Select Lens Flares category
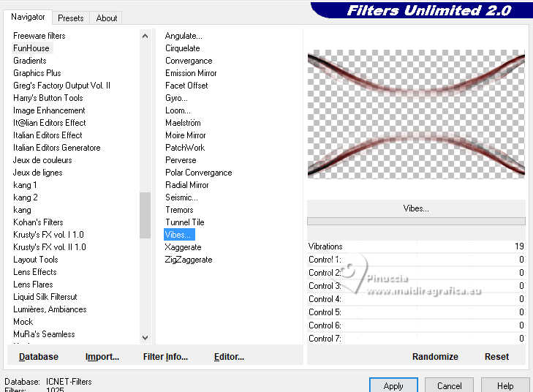The image size is (533, 392). tap(33, 284)
